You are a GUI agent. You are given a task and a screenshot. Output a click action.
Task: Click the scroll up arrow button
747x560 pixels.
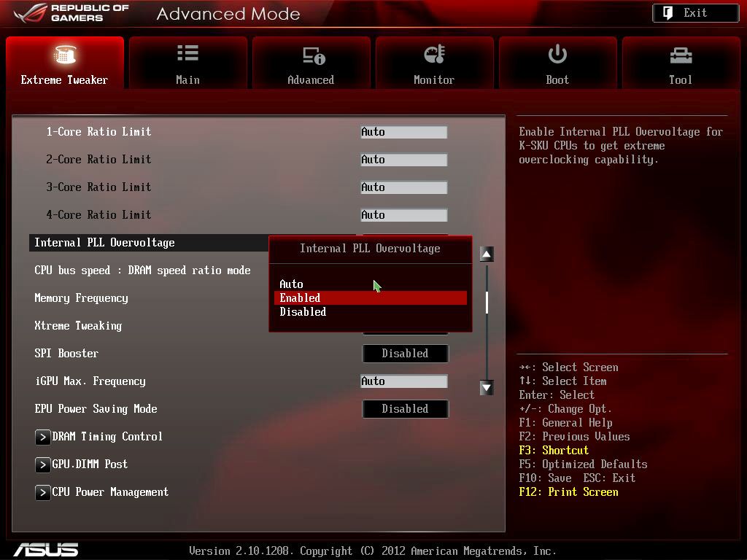point(487,254)
